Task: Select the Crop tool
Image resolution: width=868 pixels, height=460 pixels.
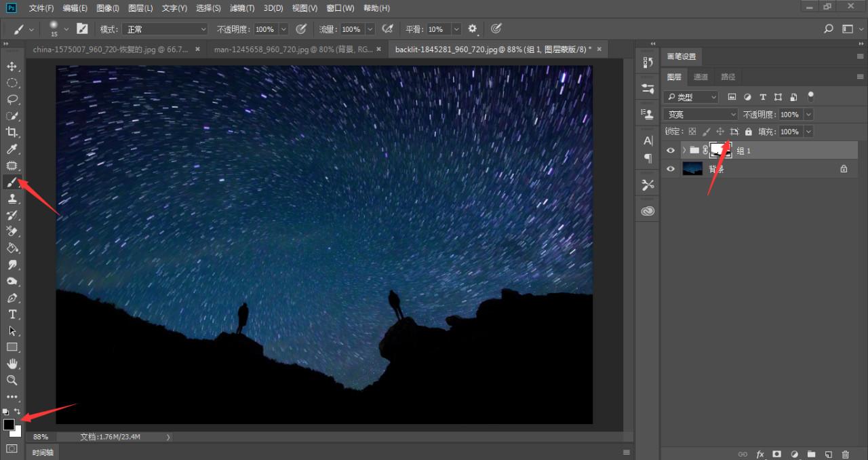Action: click(12, 132)
